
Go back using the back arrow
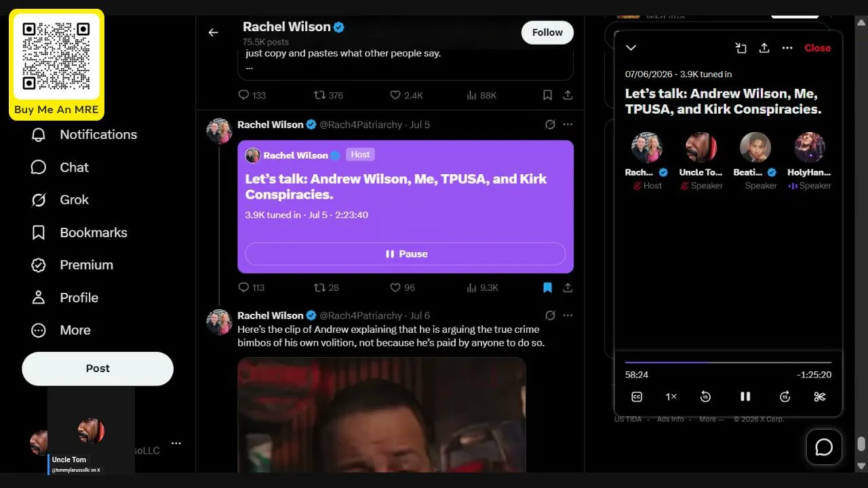pos(213,33)
